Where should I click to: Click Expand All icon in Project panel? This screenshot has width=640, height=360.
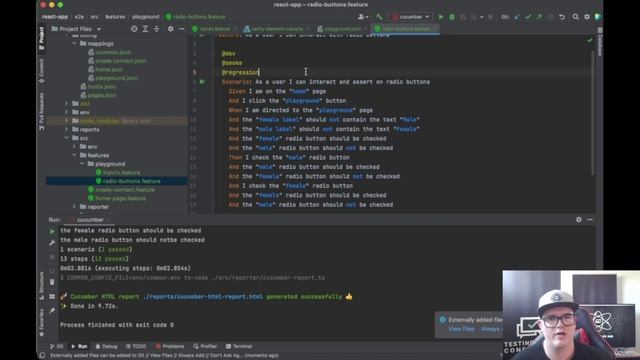(x=145, y=29)
